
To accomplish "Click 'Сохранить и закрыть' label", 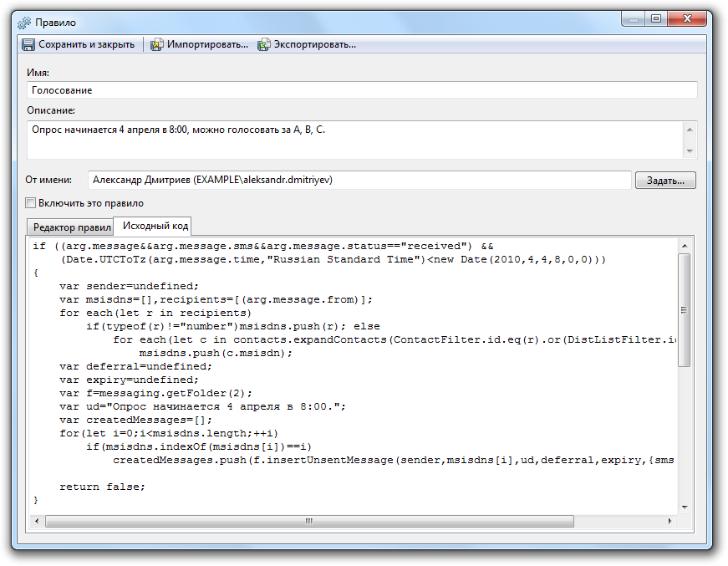I will (x=86, y=44).
